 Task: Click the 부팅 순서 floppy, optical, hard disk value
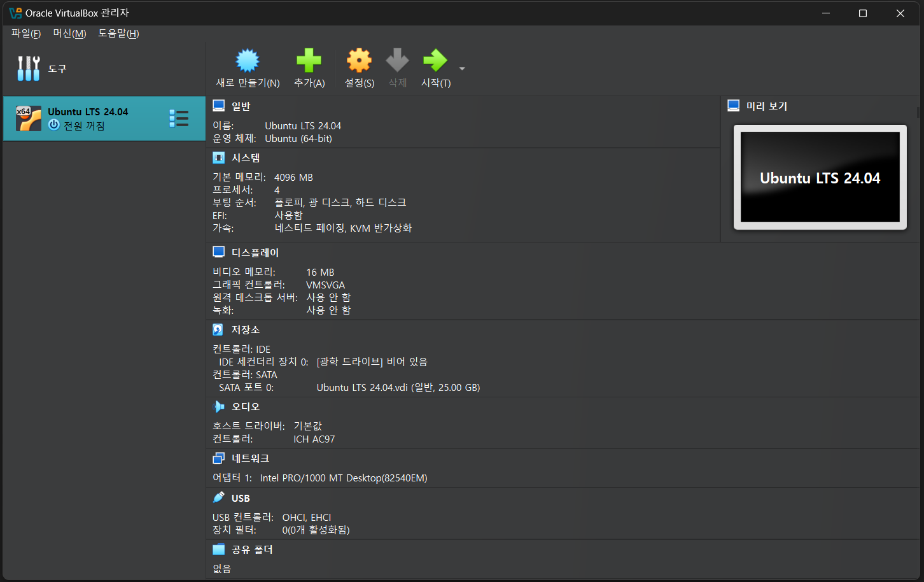click(x=340, y=202)
